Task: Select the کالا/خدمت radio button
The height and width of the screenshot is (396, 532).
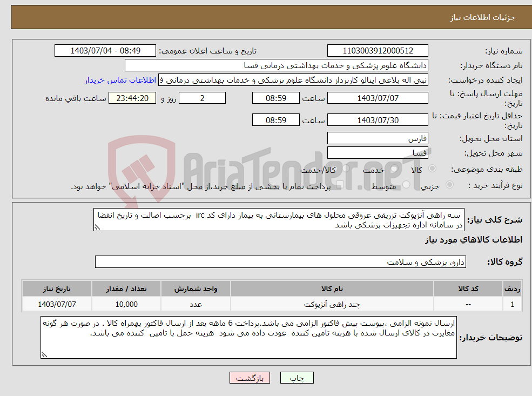Action: pyautogui.click(x=346, y=169)
